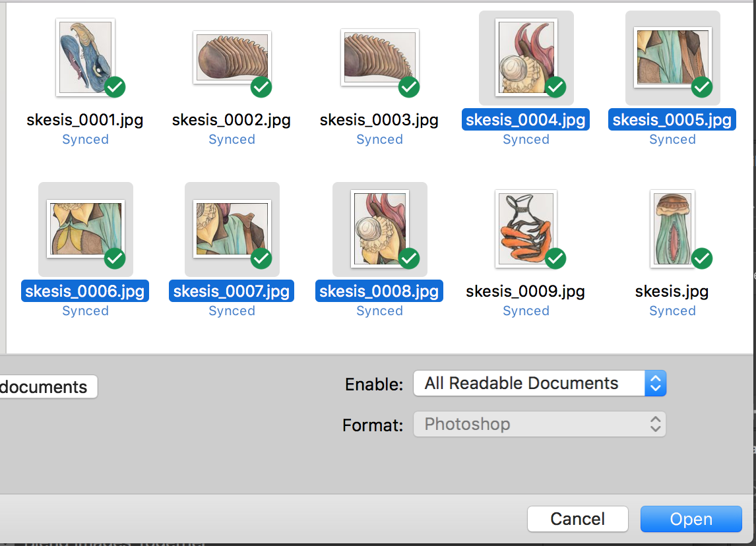The height and width of the screenshot is (546, 756).
Task: Select the skesis_0007.jpg image thumbnail
Action: coord(232,229)
